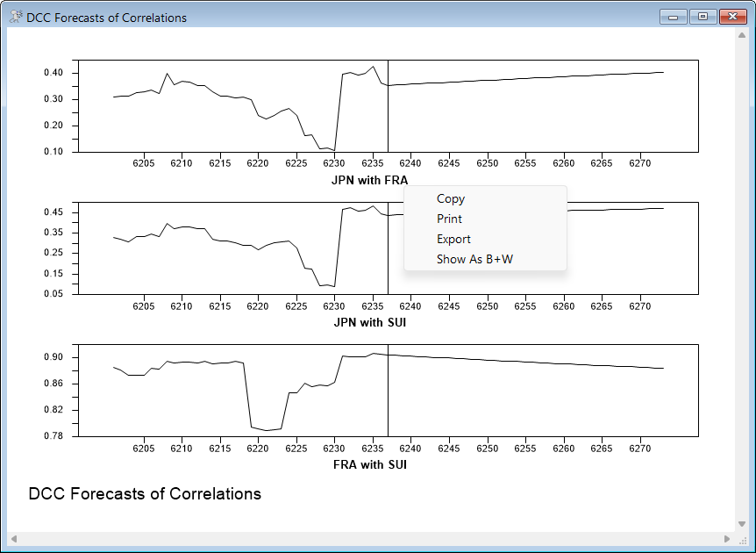Click the resize grip at window corner
756x553 pixels.
[742, 538]
